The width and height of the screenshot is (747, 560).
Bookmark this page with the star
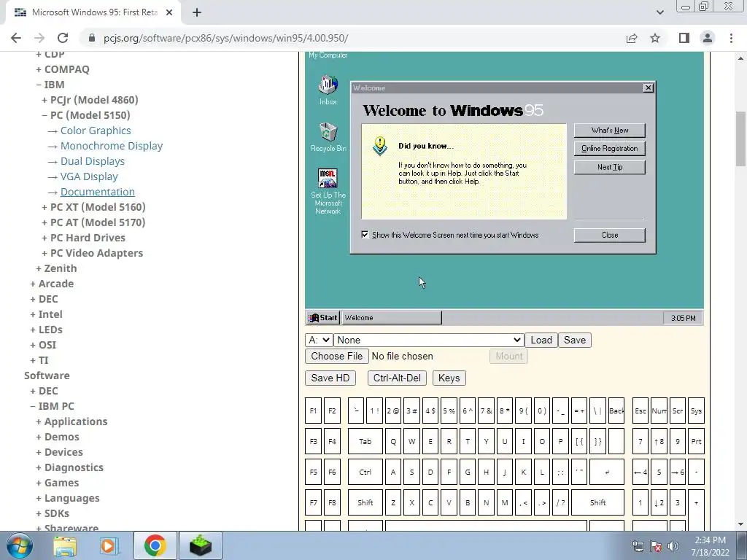[655, 38]
